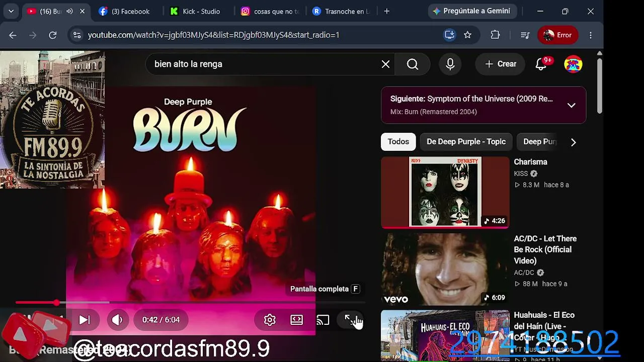
Task: Filter by De Deep Purple - Topic
Action: click(x=466, y=142)
